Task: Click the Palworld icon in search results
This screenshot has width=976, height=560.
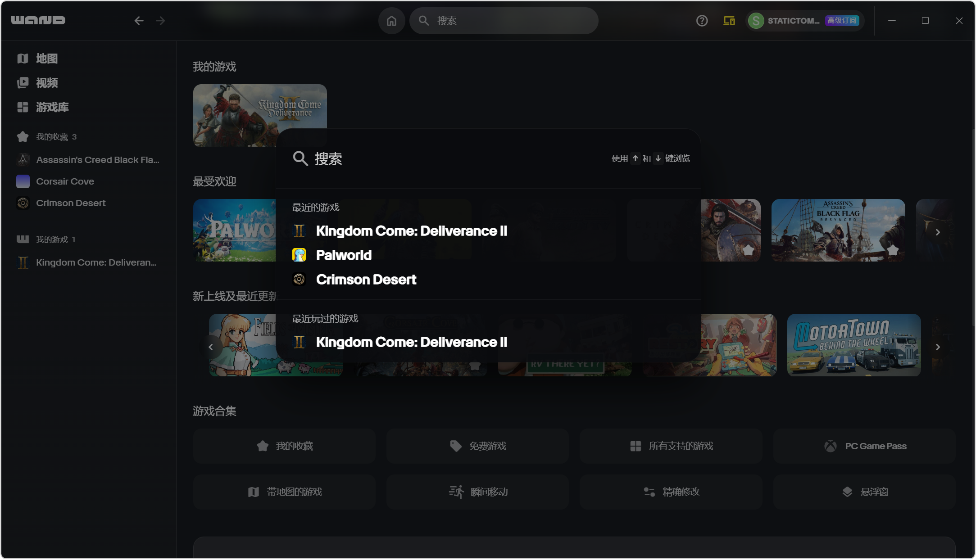Action: point(299,255)
